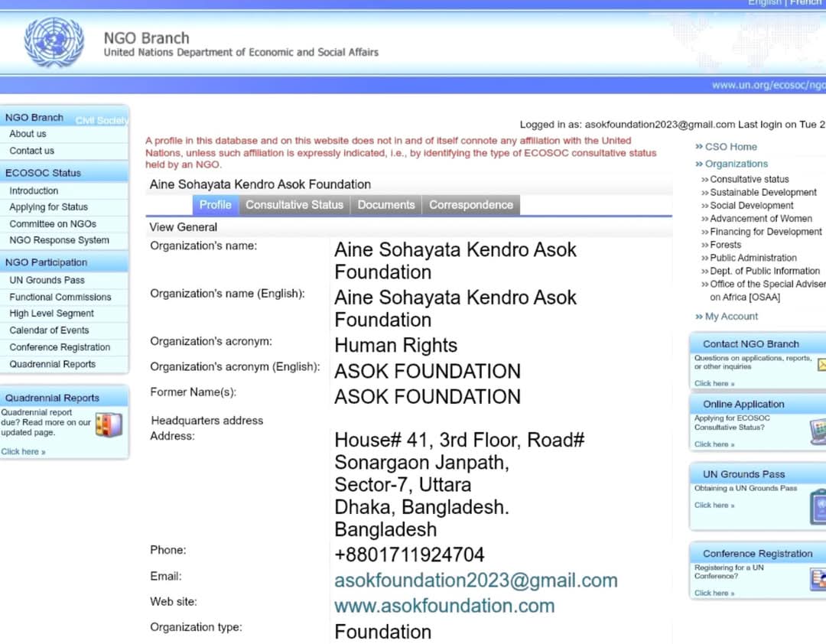Switch site language to French
The height and width of the screenshot is (644, 826).
[805, 3]
